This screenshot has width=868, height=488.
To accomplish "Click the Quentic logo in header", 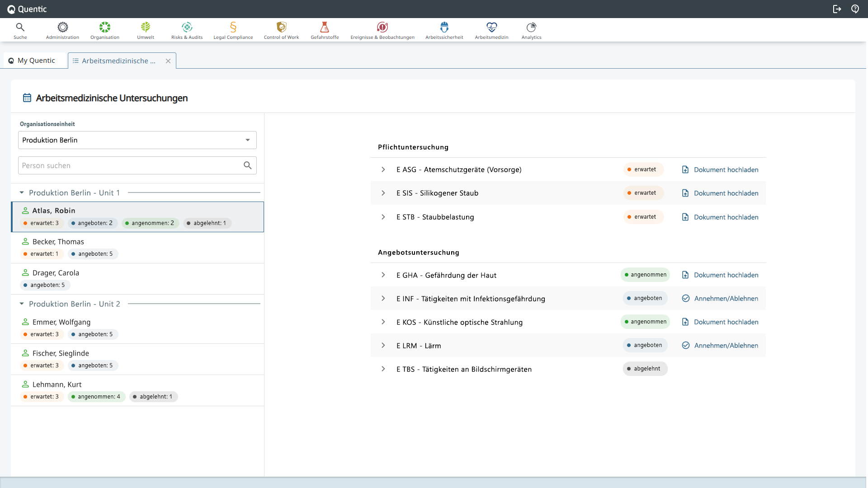I will click(27, 9).
